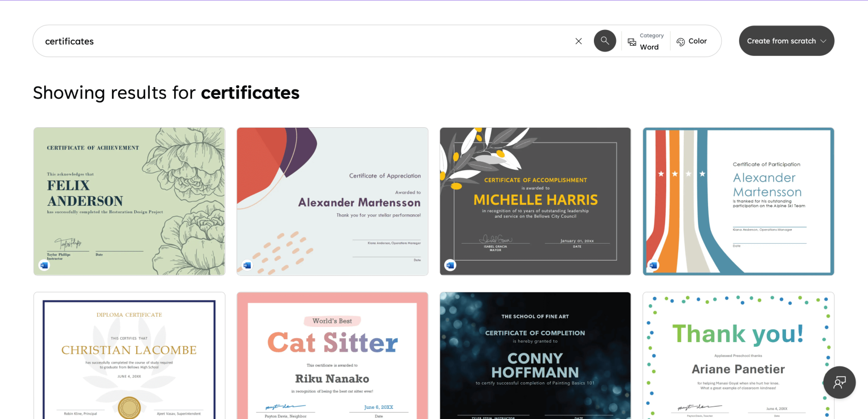Open the Thank you Ariane Panetier template
The width and height of the screenshot is (868, 419).
coord(738,355)
